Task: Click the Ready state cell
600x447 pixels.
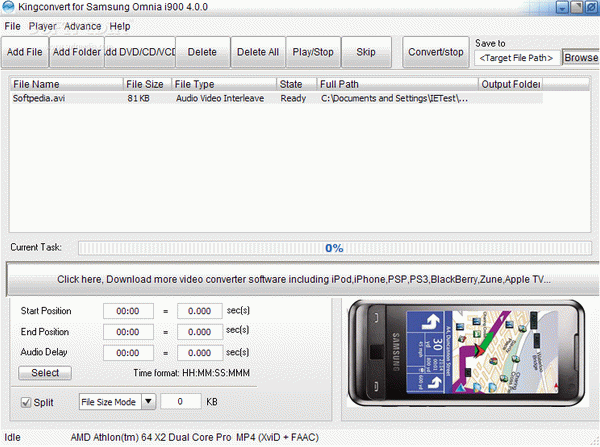Action: (293, 98)
